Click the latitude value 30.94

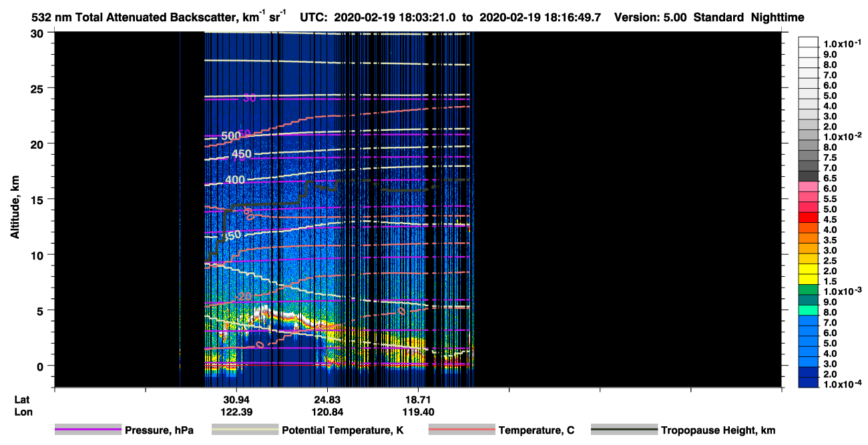pos(236,399)
